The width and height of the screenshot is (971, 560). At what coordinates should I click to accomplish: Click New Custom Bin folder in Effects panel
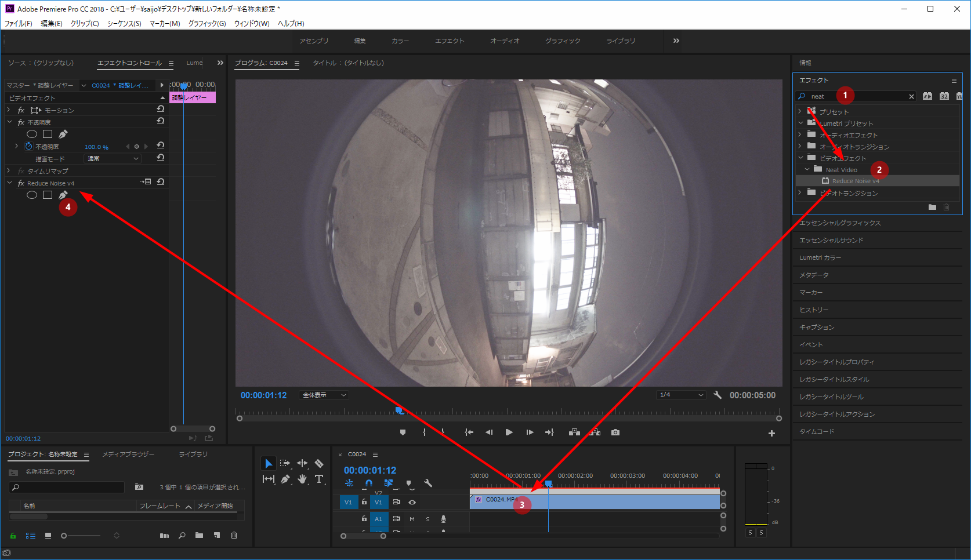932,207
